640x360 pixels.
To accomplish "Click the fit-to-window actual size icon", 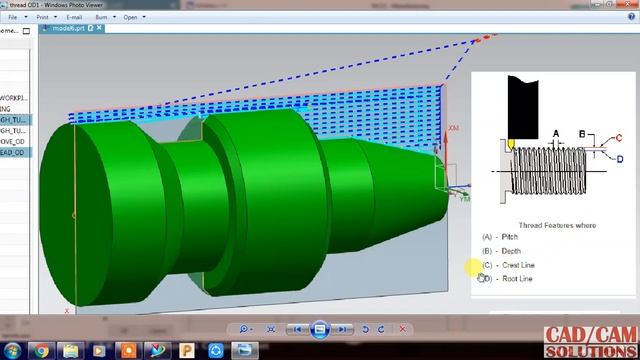I will [x=271, y=329].
